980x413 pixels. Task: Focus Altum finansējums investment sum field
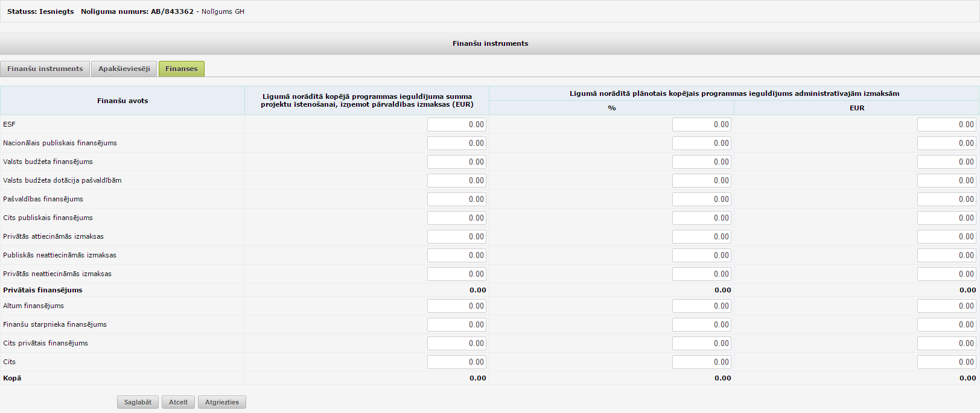click(x=457, y=306)
